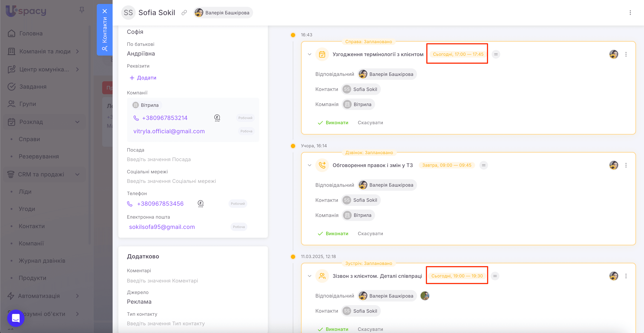Image resolution: width=644 pixels, height=333 pixels.
Task: Expand the Центр комуніка... chevron
Action: 78,69
